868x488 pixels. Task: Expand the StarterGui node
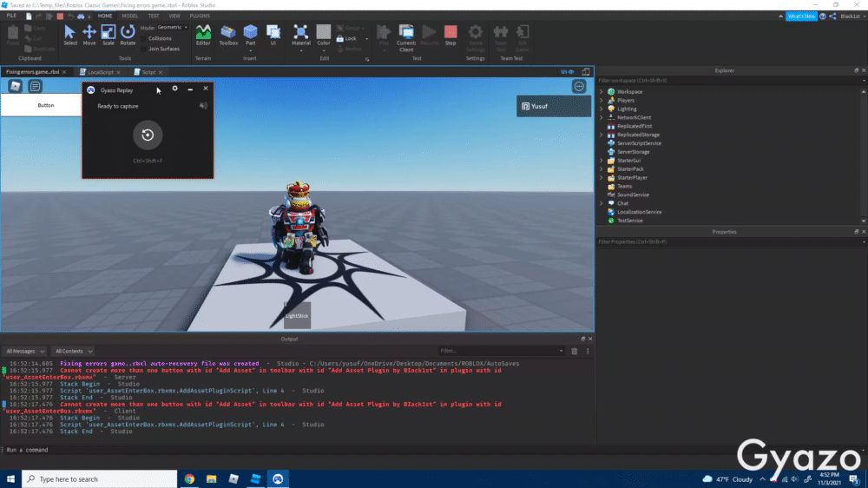click(602, 161)
